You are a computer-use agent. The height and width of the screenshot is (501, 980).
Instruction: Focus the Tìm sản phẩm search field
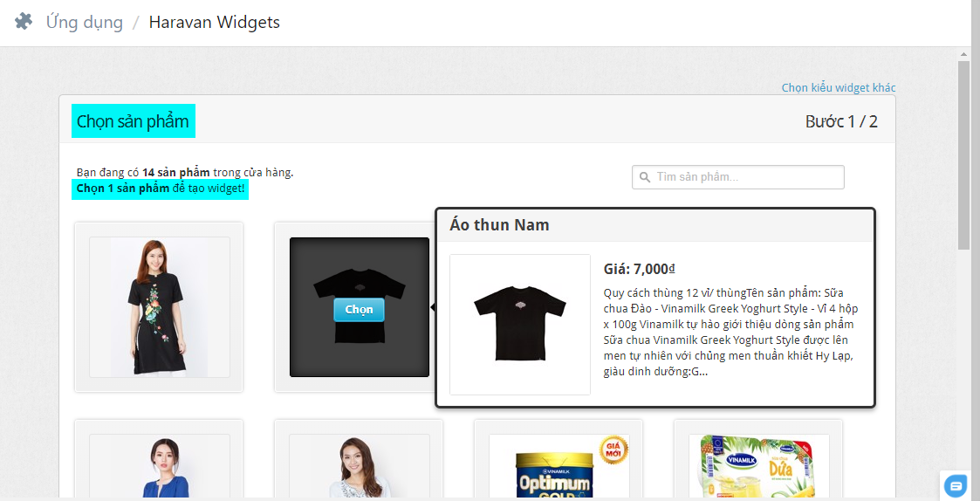tap(738, 177)
